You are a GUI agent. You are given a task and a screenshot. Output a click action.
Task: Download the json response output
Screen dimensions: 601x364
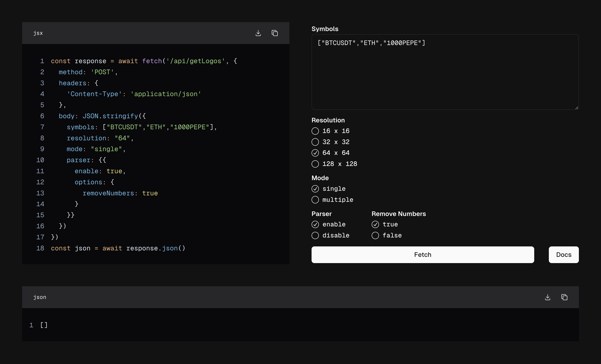point(548,297)
